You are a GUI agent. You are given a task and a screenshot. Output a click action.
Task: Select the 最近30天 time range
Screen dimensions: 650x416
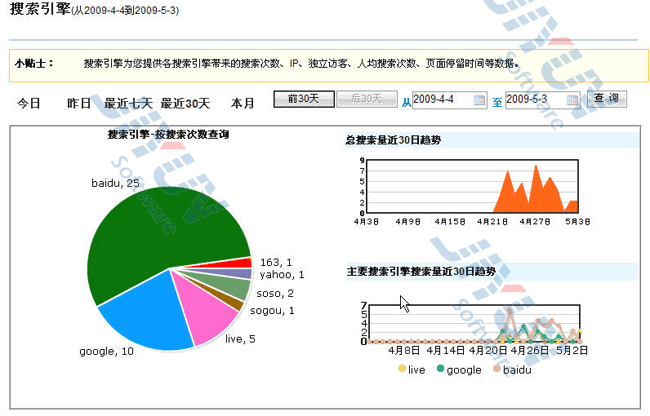185,103
